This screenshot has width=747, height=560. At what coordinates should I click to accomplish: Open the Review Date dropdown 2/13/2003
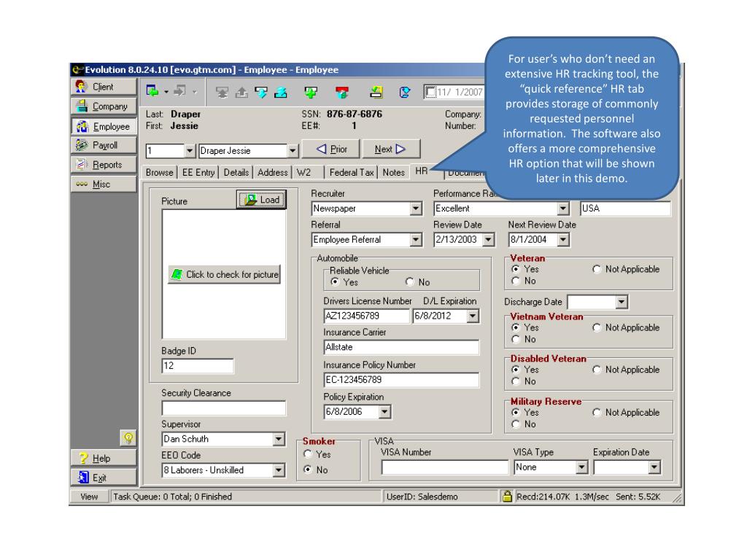[488, 239]
